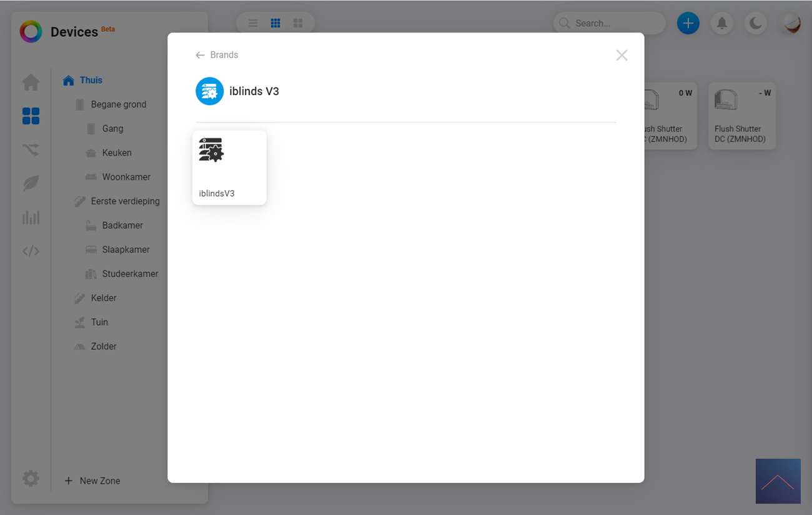This screenshot has width=812, height=515.
Task: Select the iblindsV3 device card
Action: (229, 167)
